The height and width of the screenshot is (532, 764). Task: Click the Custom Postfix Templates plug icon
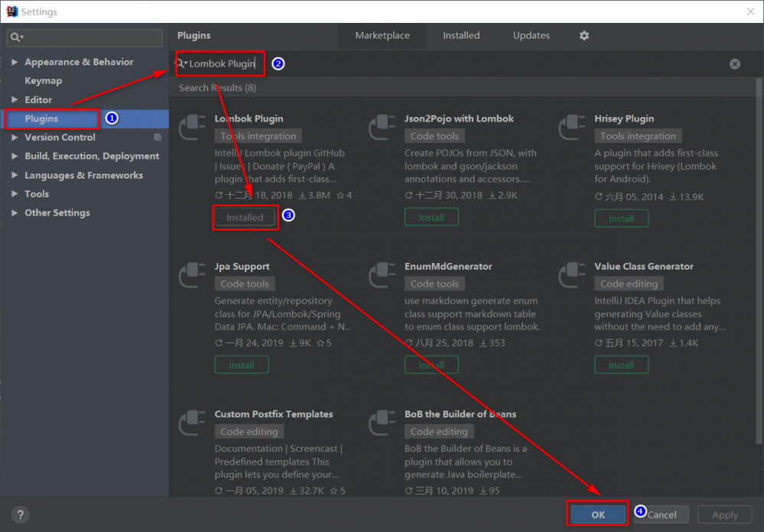(x=192, y=423)
